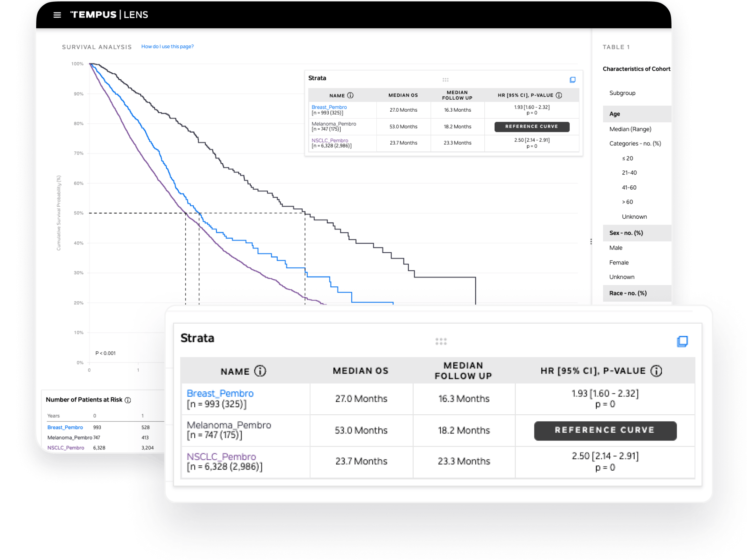Click Melanoma_Pembro in enlarged Strata table
The width and height of the screenshot is (747, 560).
(229, 425)
